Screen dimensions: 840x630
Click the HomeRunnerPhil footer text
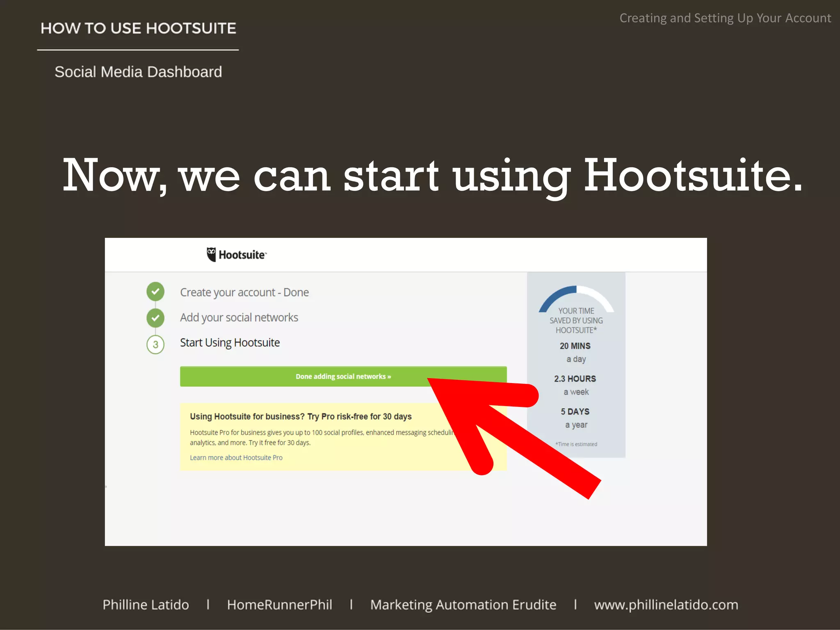tap(279, 605)
